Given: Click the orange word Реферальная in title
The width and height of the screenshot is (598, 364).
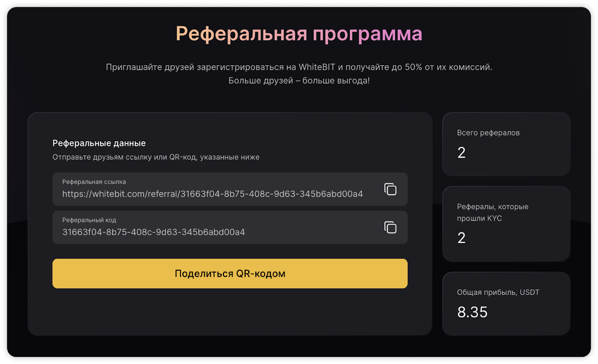Looking at the screenshot, I should 241,34.
